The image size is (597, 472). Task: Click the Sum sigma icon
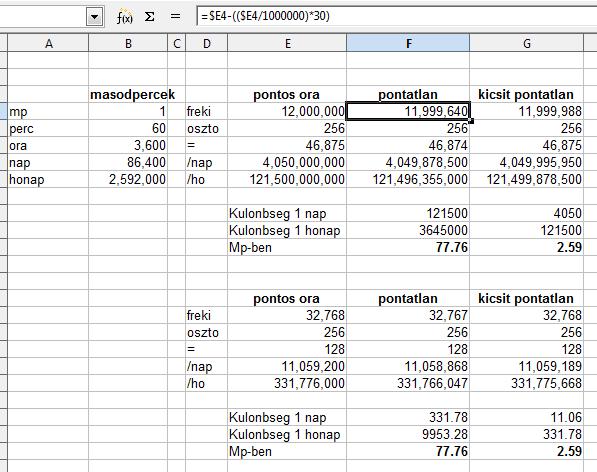point(150,16)
